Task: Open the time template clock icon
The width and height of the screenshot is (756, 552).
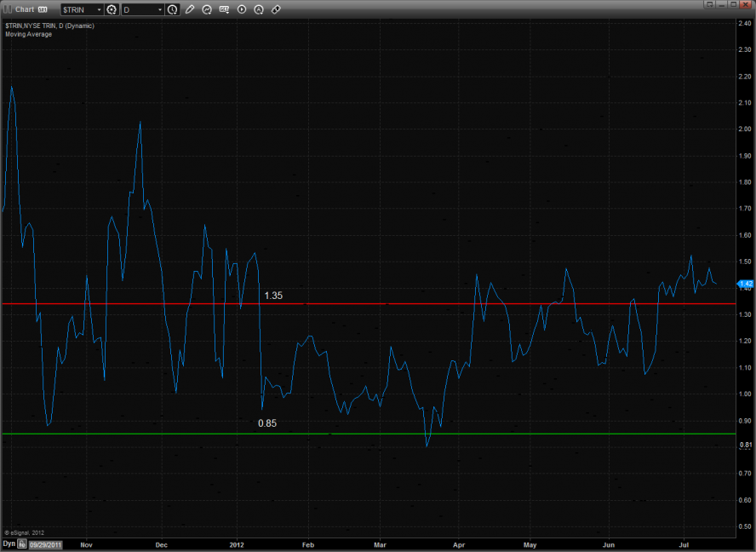Action: point(173,9)
